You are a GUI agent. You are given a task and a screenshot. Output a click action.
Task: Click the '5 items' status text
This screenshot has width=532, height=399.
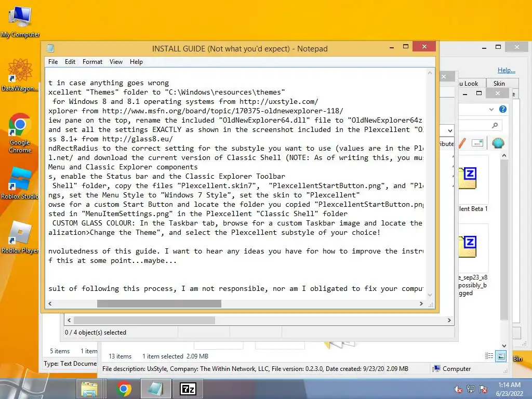[x=60, y=351]
